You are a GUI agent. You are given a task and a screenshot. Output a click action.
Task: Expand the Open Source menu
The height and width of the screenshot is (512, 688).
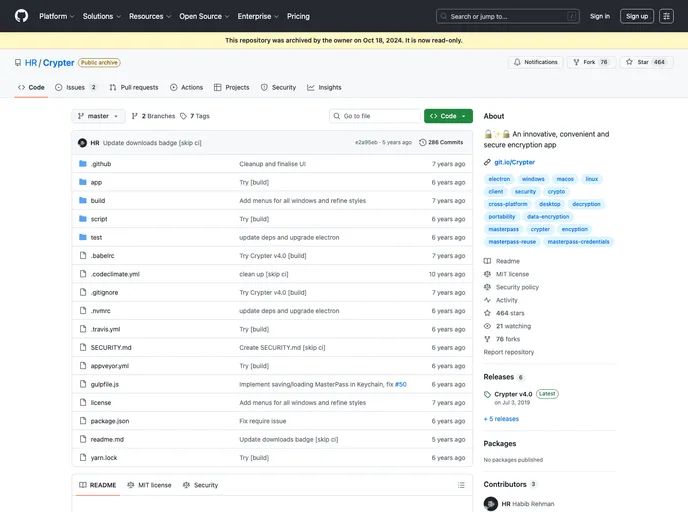point(204,16)
